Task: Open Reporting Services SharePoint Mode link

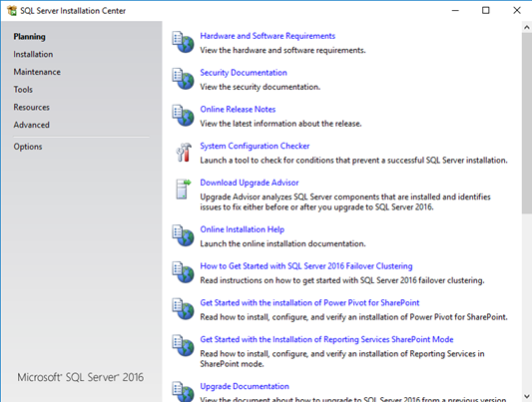Action: coord(326,339)
